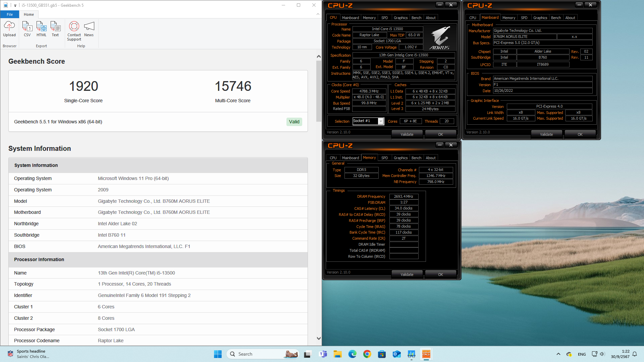Open Quick Access Toolbar customize dropdown
This screenshot has height=362, width=644.
pos(15,5)
